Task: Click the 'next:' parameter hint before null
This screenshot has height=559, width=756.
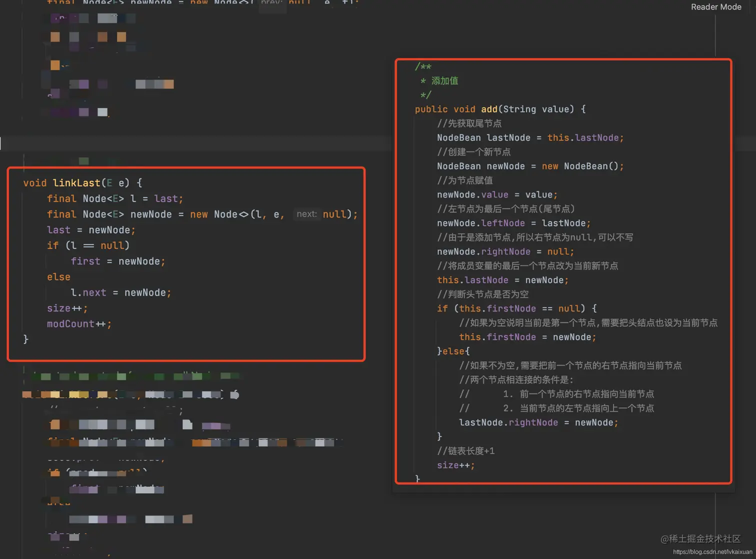Action: pos(306,214)
